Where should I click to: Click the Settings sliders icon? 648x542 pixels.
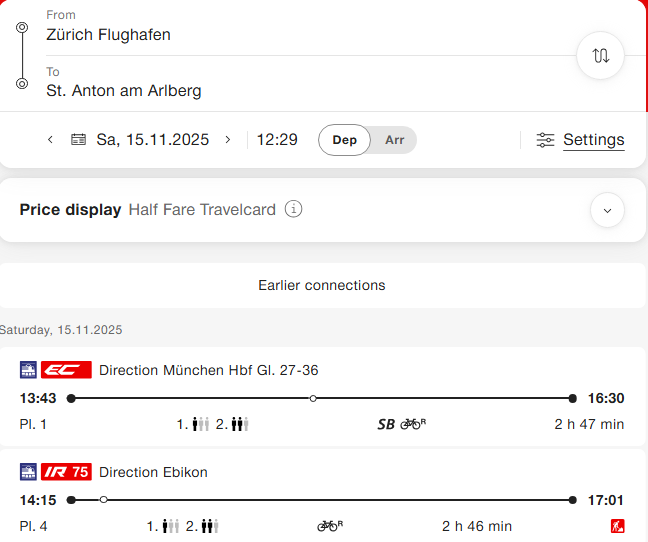[x=545, y=140]
